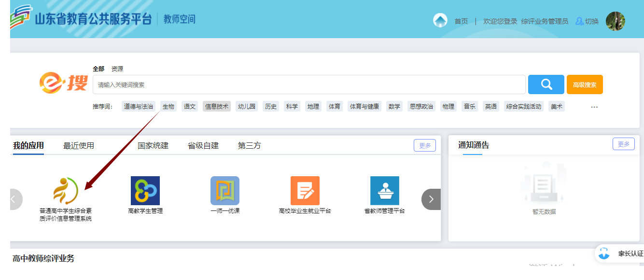This screenshot has width=644, height=280.
Task: Switch to the 最近使用 tab
Action: coord(79,145)
